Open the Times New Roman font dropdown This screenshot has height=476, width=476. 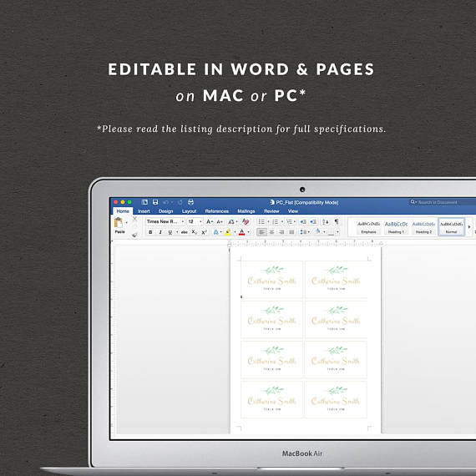(165, 221)
